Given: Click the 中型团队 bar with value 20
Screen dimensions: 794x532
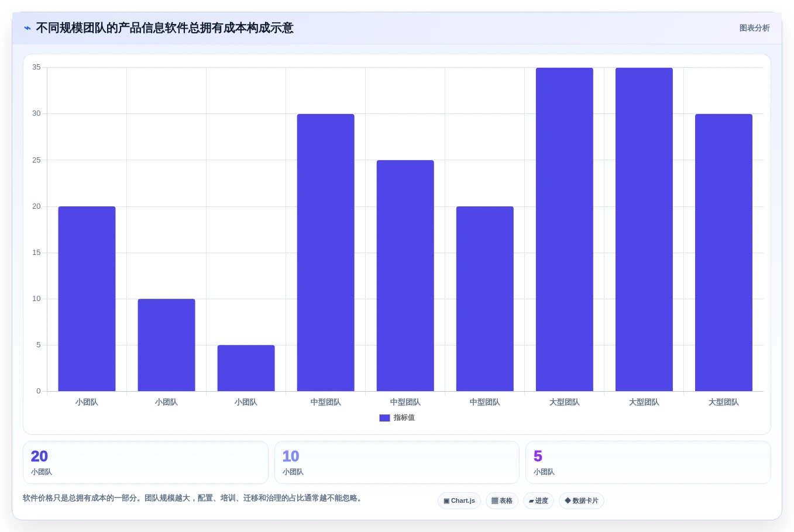Looking at the screenshot, I should pos(484,299).
